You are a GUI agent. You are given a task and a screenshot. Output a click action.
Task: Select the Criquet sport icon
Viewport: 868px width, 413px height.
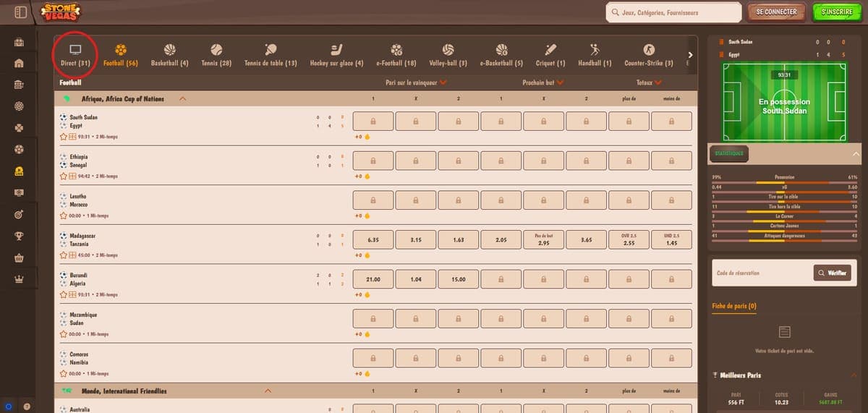(x=550, y=49)
